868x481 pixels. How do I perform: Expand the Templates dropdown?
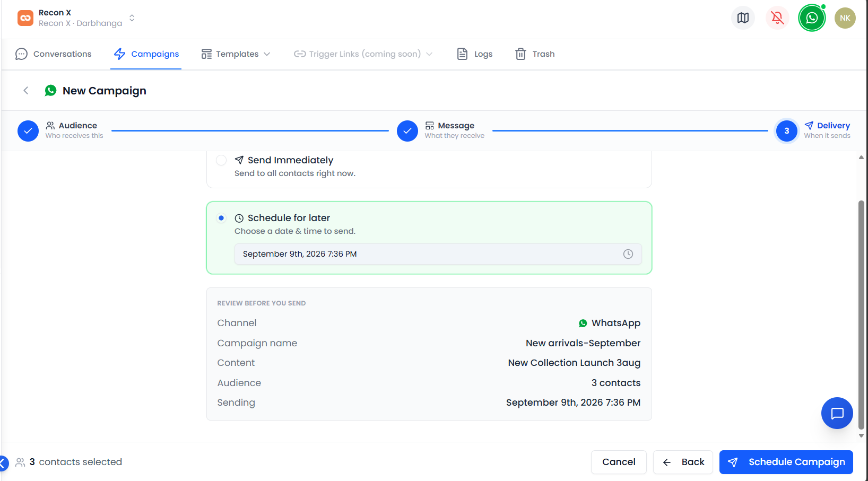236,54
